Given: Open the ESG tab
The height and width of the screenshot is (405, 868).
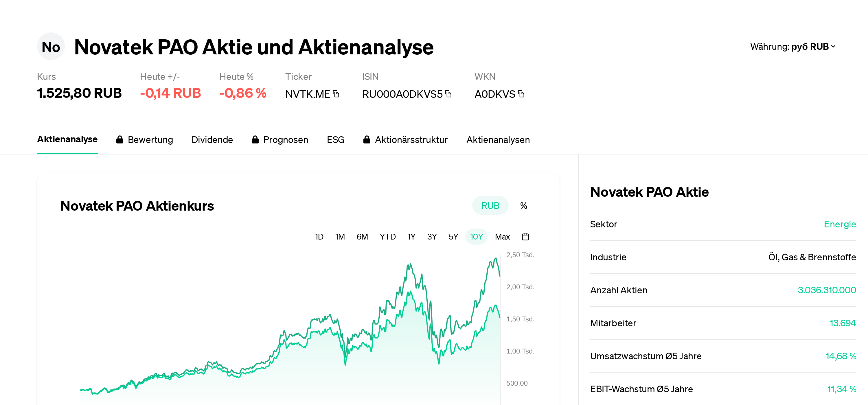Looking at the screenshot, I should tap(336, 139).
